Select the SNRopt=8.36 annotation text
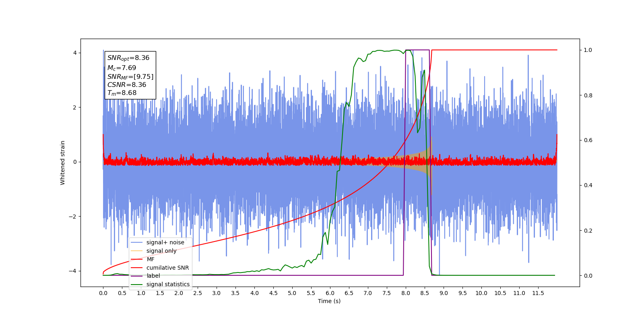The height and width of the screenshot is (322, 644). [x=128, y=58]
